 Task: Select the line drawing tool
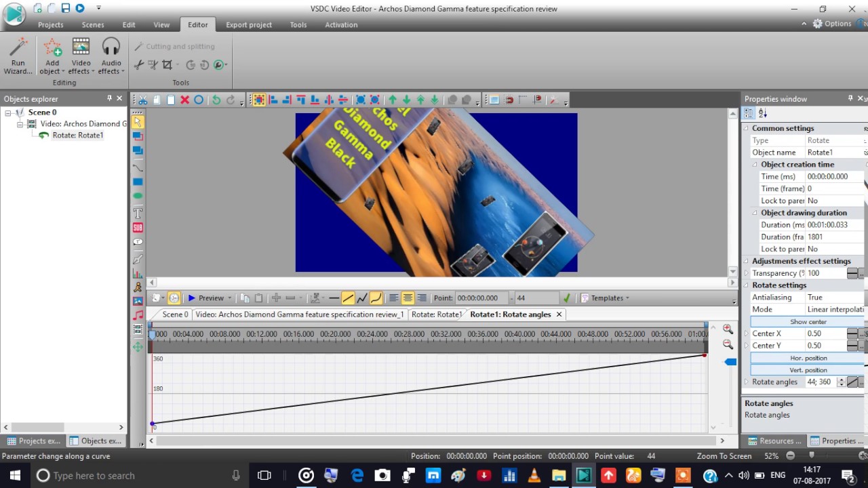138,167
